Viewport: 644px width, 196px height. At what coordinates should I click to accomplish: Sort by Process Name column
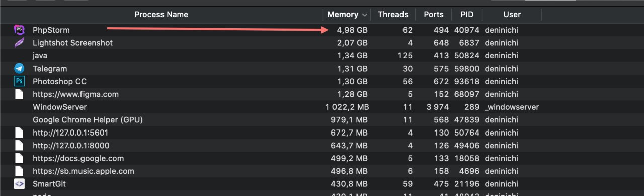(x=161, y=15)
